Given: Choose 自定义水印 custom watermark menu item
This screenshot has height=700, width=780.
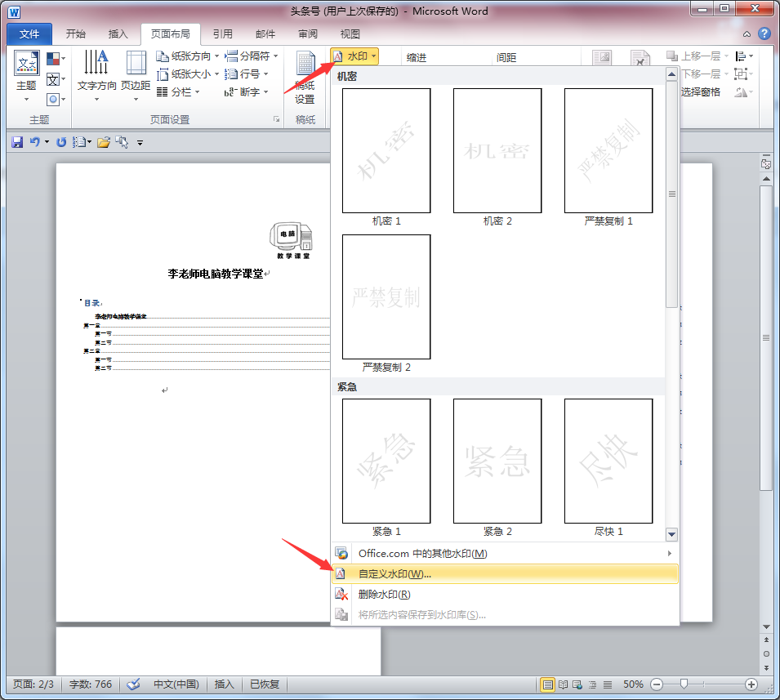Looking at the screenshot, I should click(x=394, y=574).
